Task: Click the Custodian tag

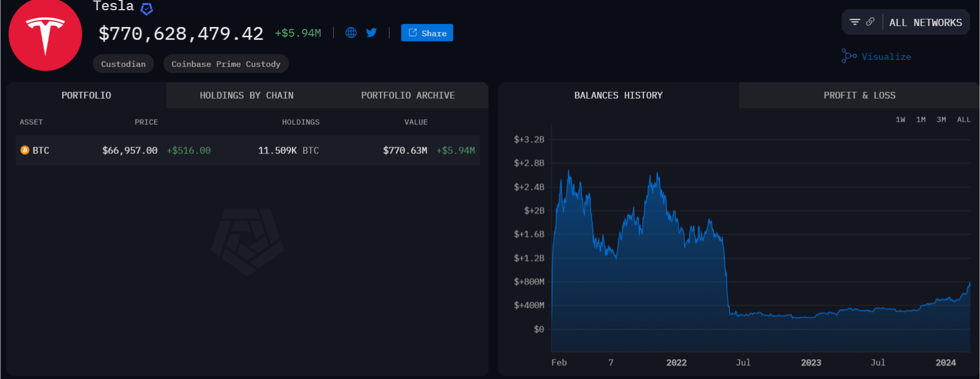Action: (x=123, y=64)
